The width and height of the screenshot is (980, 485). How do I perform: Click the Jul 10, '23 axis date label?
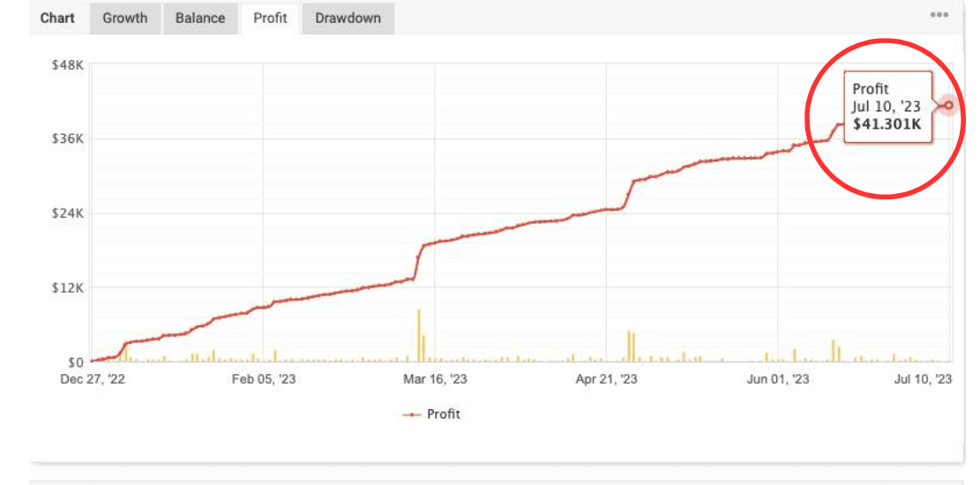click(x=923, y=380)
